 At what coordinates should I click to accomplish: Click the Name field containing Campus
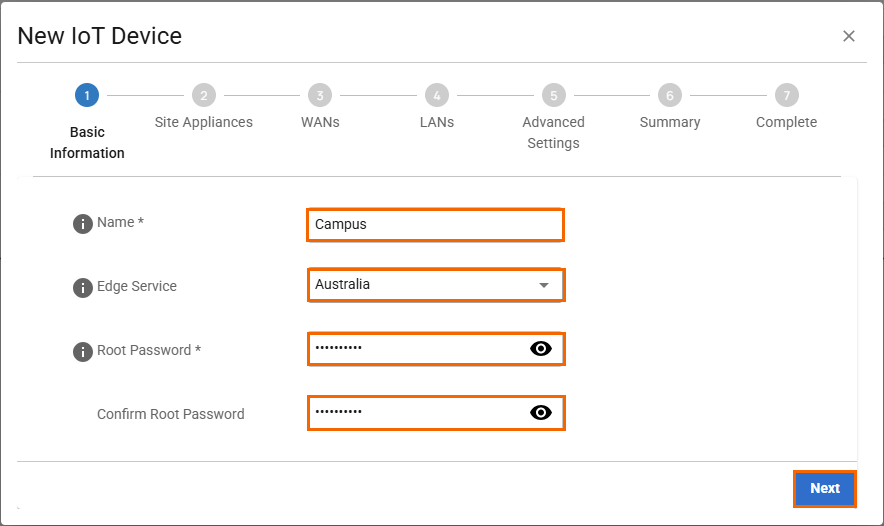(x=435, y=225)
